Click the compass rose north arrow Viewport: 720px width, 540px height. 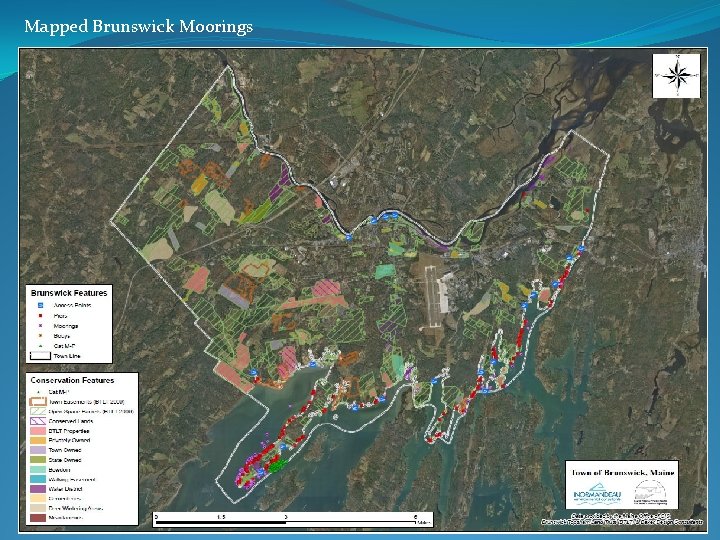point(676,75)
